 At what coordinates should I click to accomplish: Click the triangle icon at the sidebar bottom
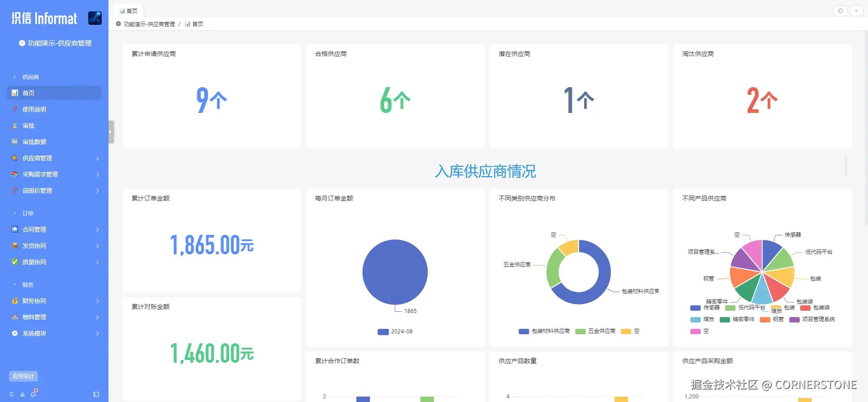[23, 394]
